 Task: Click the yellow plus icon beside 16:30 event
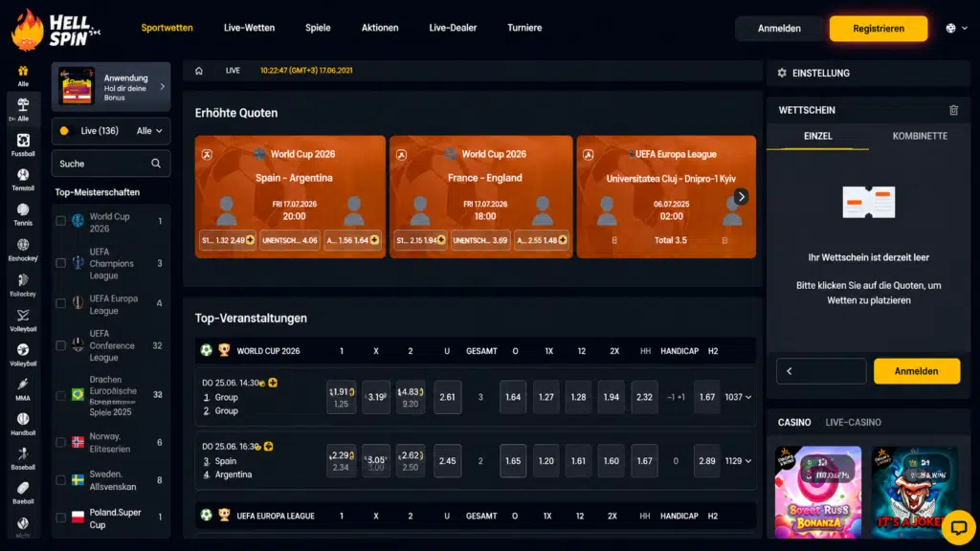pos(268,446)
